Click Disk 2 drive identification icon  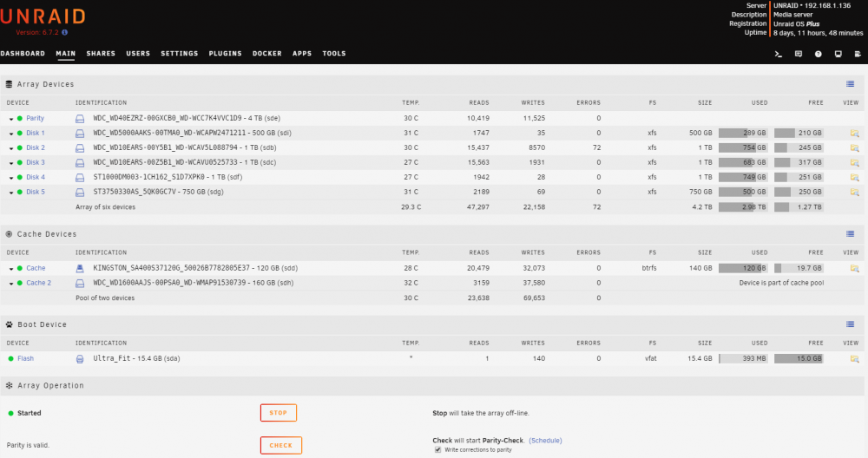pos(80,148)
